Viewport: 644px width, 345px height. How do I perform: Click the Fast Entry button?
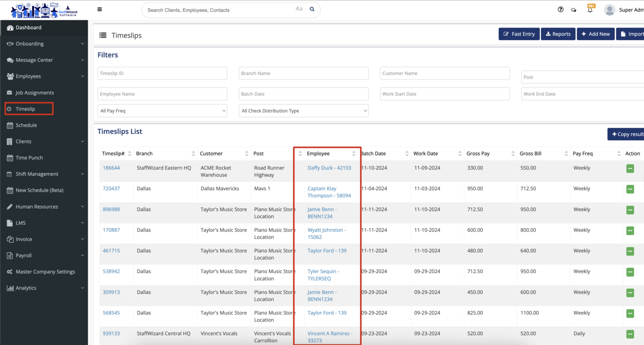[x=519, y=34]
